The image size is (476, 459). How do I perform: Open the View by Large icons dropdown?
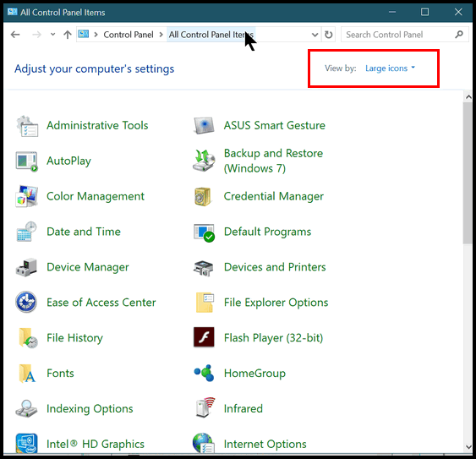tap(390, 68)
